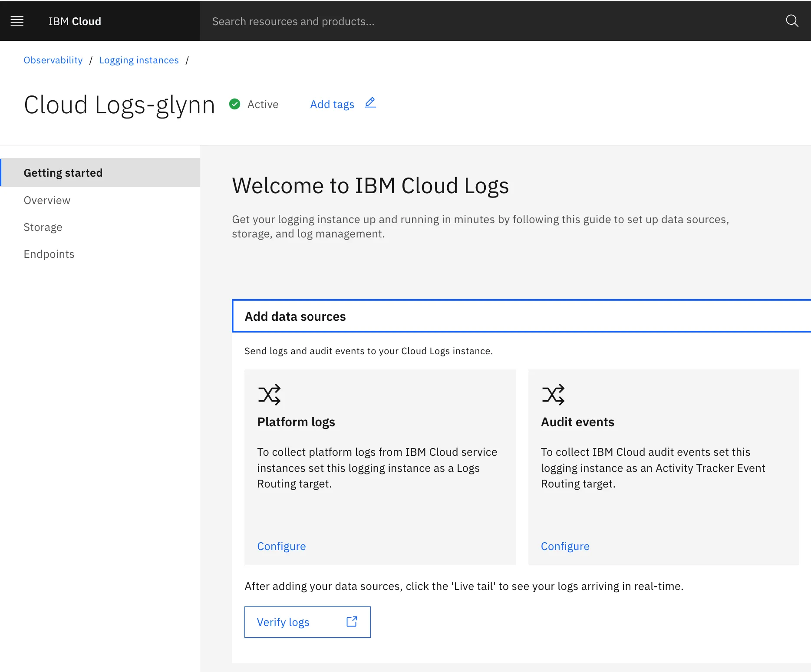The width and height of the screenshot is (811, 672).
Task: Click the 'Send logs and audit events' description
Action: coord(369,351)
